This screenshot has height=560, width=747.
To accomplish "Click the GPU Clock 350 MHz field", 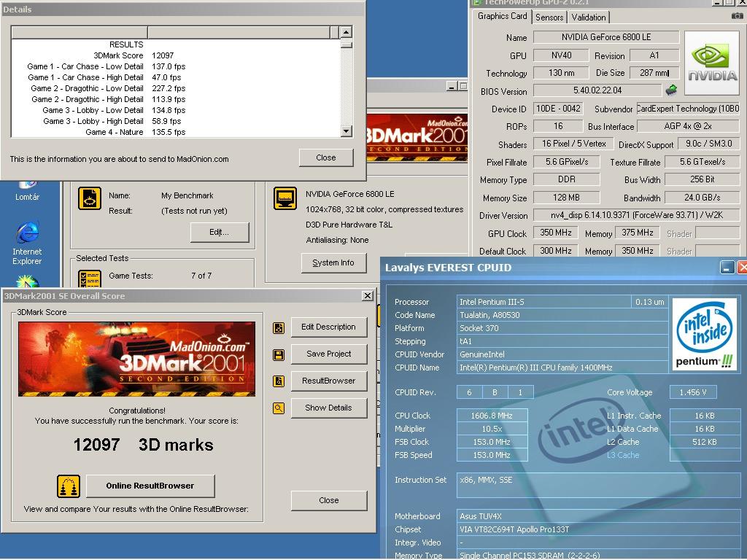I will (x=555, y=233).
